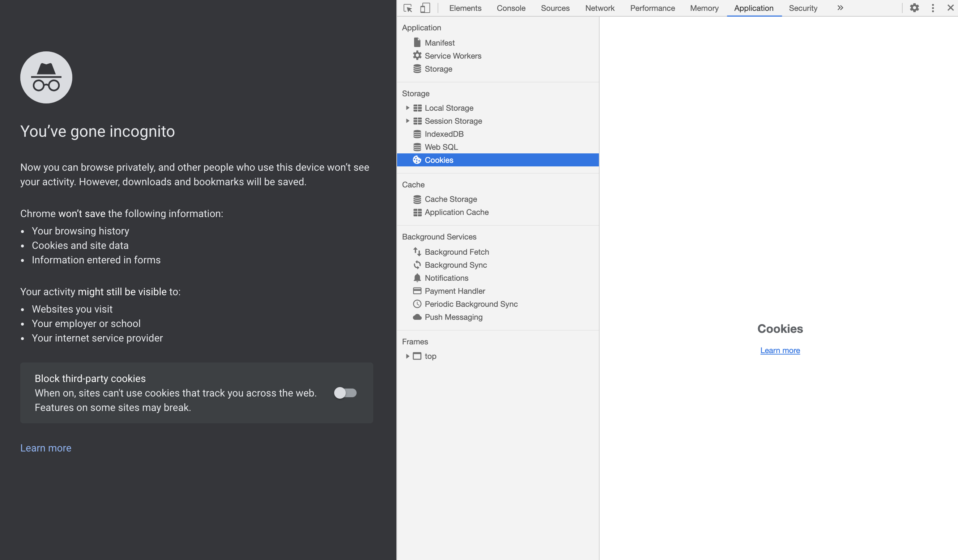Open the DevTools three-dot menu
Screen dimensions: 958x560
(x=933, y=8)
